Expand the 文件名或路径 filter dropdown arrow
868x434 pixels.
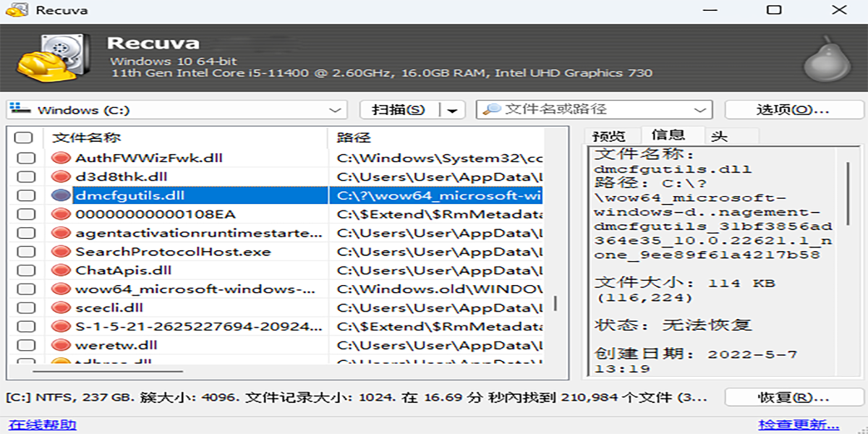coord(699,110)
